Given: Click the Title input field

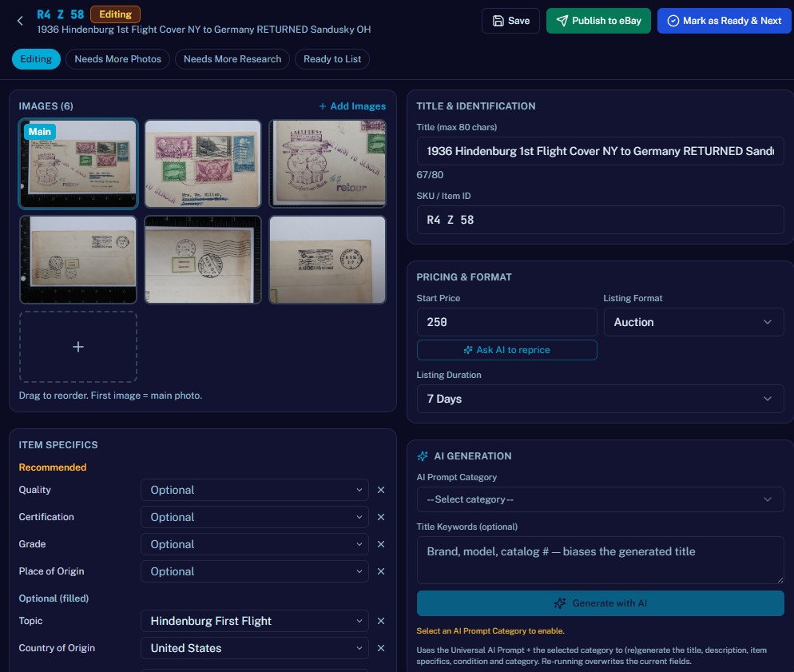Looking at the screenshot, I should pyautogui.click(x=600, y=151).
